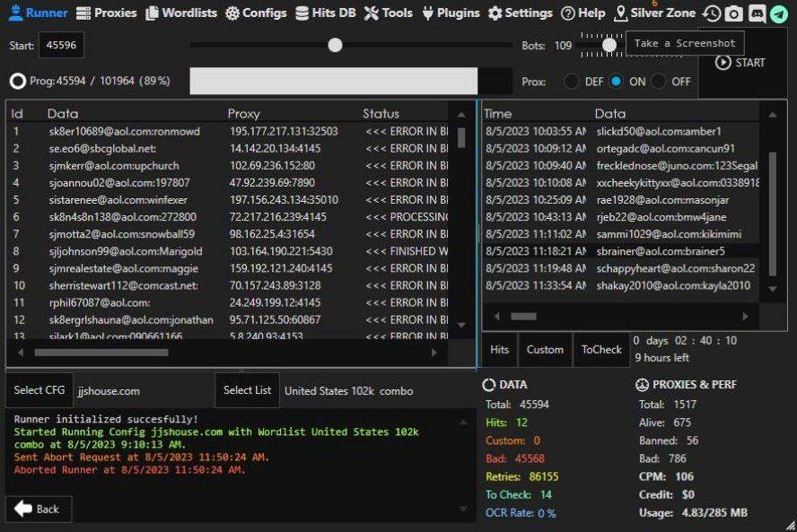
Task: Click the scroll-left arrow under the bots table
Action: point(21,353)
